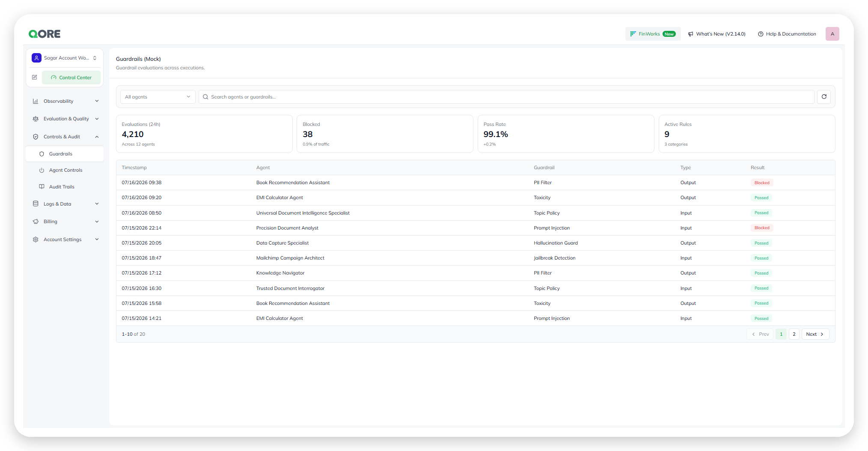Click the QORE logo

tap(45, 34)
